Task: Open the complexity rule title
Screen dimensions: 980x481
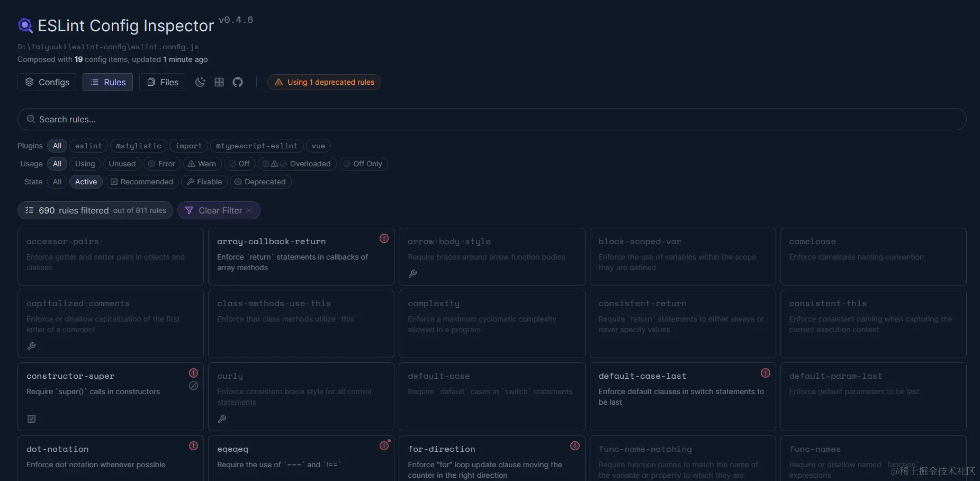Action: tap(434, 304)
